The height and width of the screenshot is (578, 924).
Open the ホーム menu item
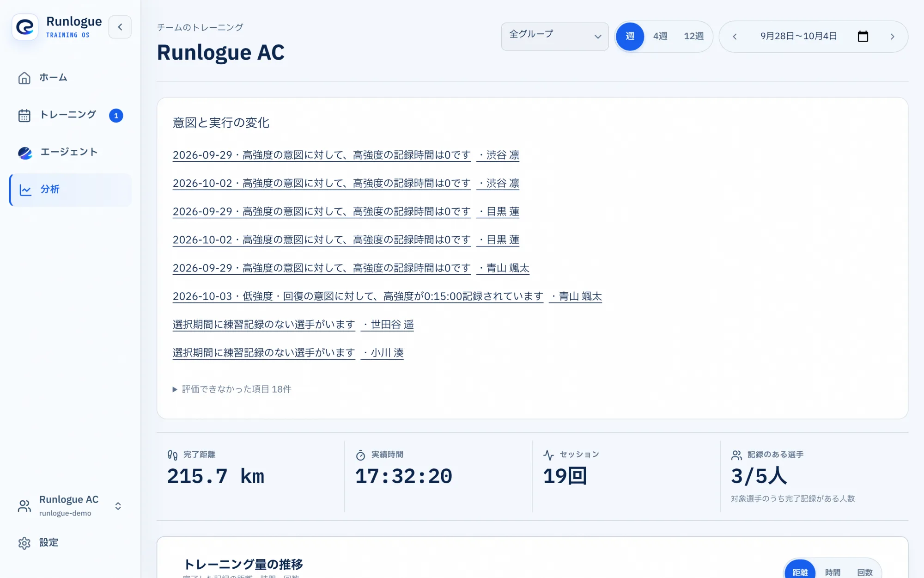pos(70,78)
